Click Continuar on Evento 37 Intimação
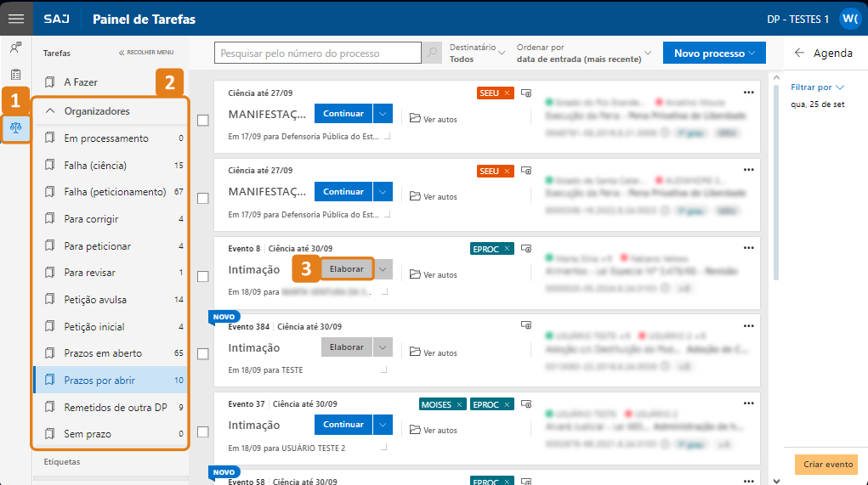868x485 pixels. 343,425
